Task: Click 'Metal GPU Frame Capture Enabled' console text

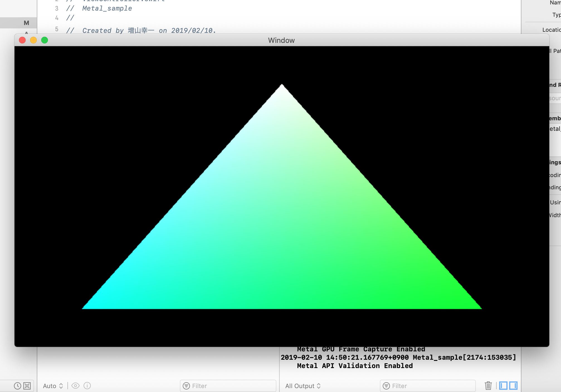Action: (361, 349)
